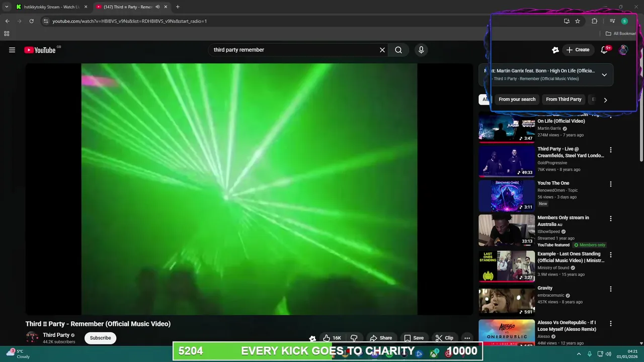Go to the YouTube home logo

click(x=40, y=50)
